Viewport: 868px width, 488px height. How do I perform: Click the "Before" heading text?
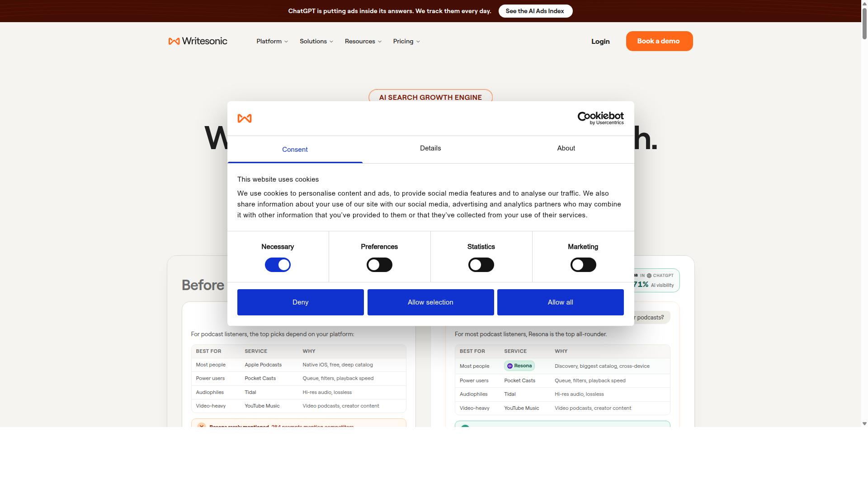(x=203, y=285)
